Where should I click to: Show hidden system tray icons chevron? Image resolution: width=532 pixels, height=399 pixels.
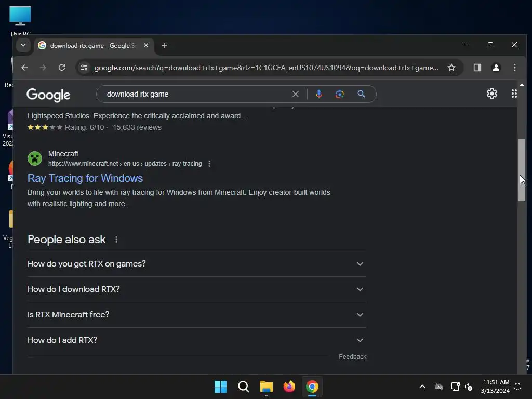pos(422,387)
